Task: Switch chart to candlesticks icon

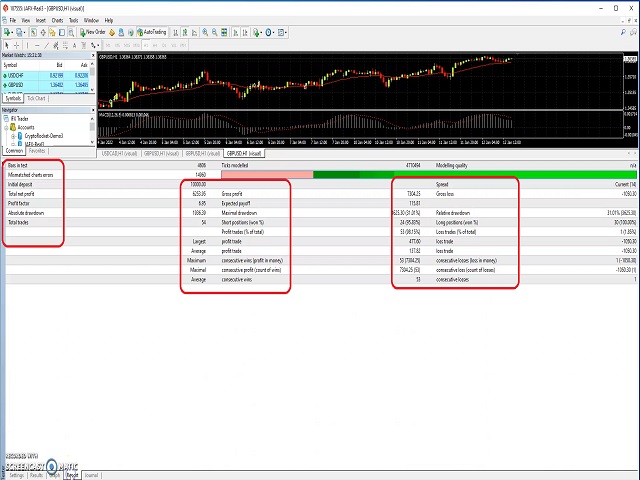Action: click(185, 32)
